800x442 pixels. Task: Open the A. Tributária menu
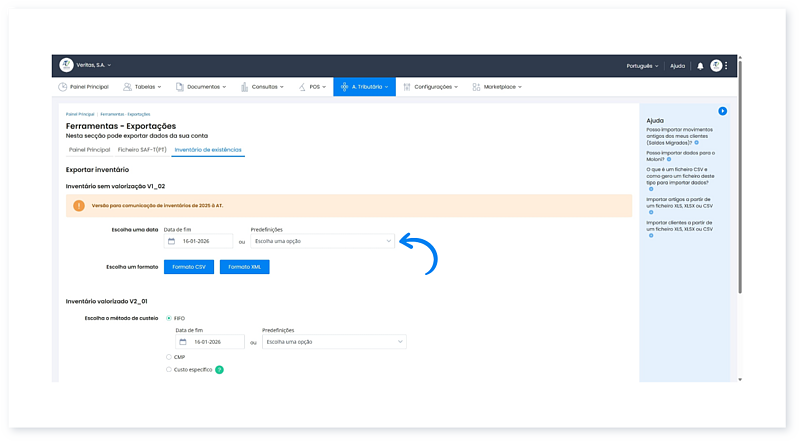coord(365,87)
